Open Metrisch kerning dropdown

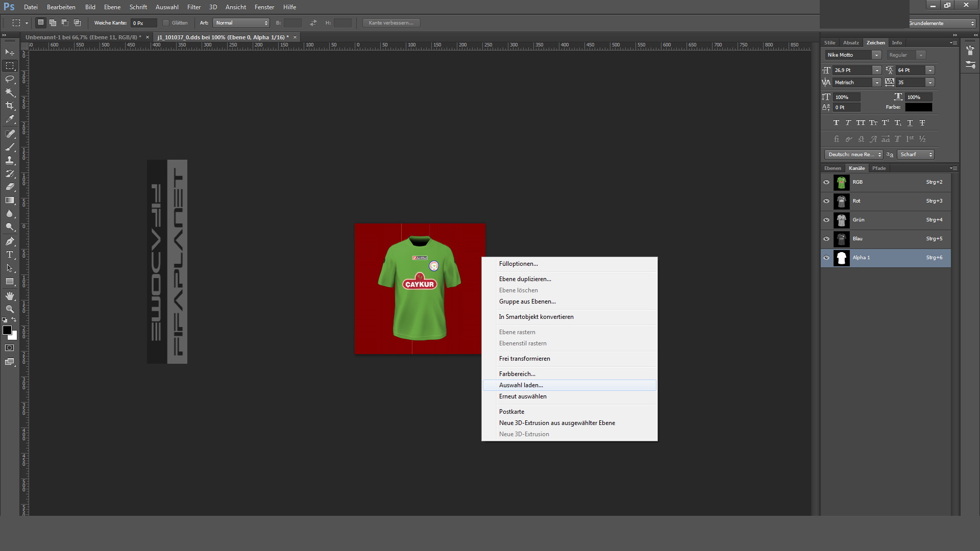click(x=876, y=83)
